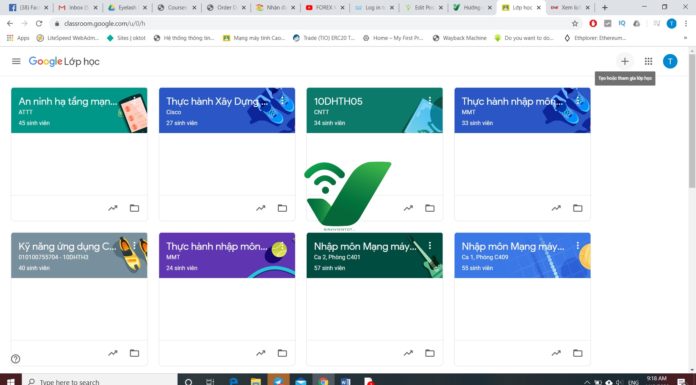The image size is (696, 385).
Task: Show hidden system tray icons
Action: (x=587, y=382)
